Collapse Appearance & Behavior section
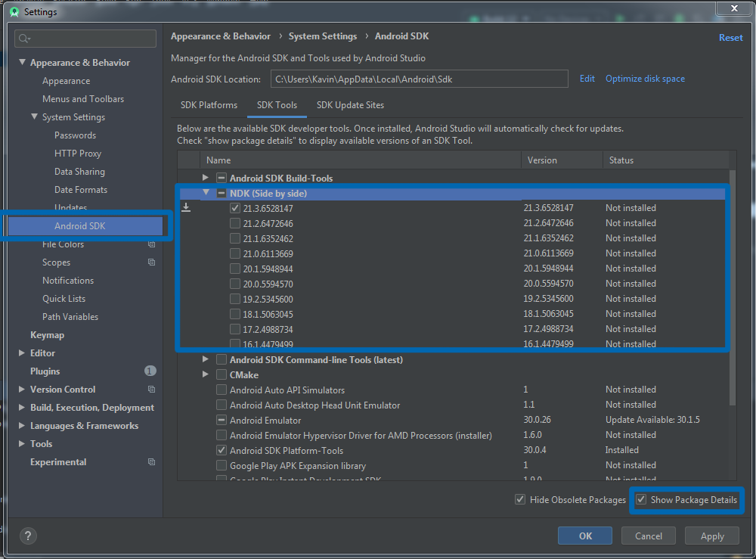 point(22,62)
